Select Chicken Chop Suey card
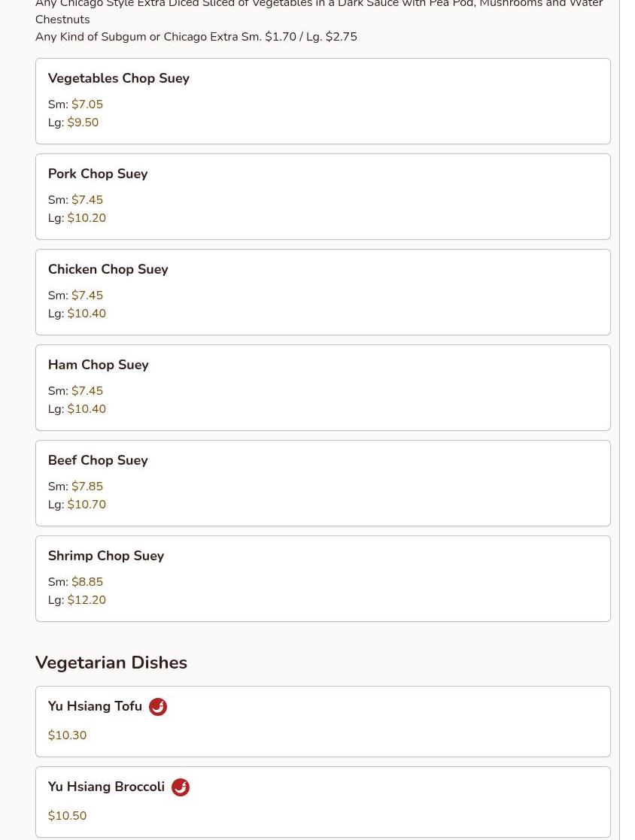The width and height of the screenshot is (635, 840). click(323, 292)
